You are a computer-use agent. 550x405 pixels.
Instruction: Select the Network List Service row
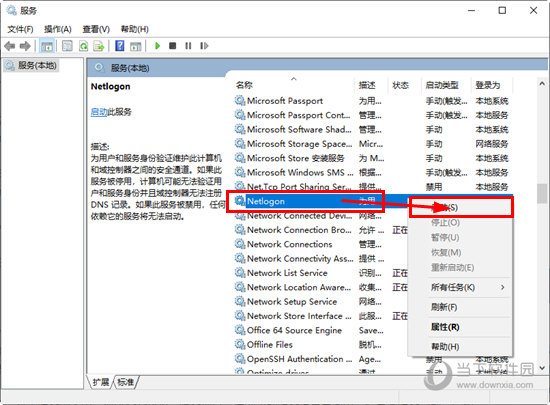point(321,273)
